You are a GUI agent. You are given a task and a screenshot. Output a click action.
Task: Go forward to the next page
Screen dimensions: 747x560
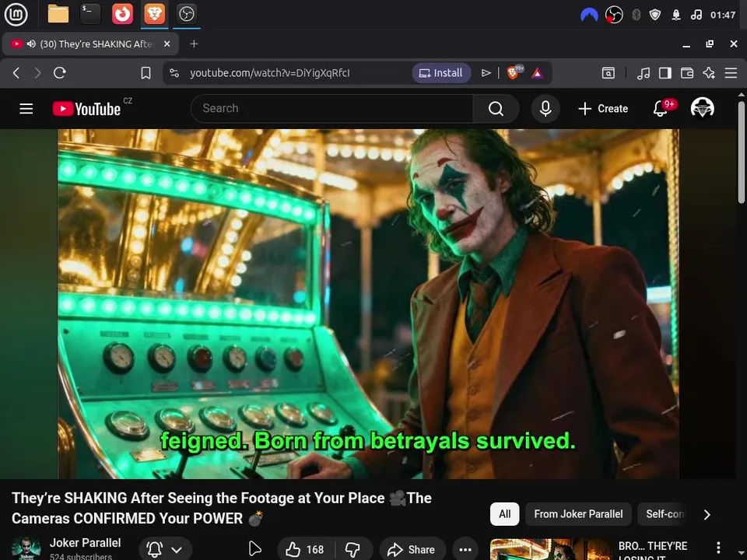(x=37, y=73)
